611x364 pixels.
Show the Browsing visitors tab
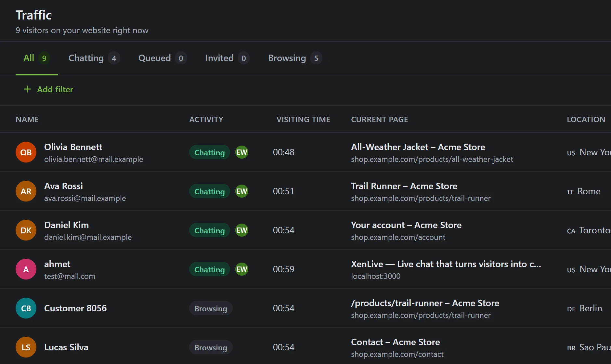tap(295, 58)
